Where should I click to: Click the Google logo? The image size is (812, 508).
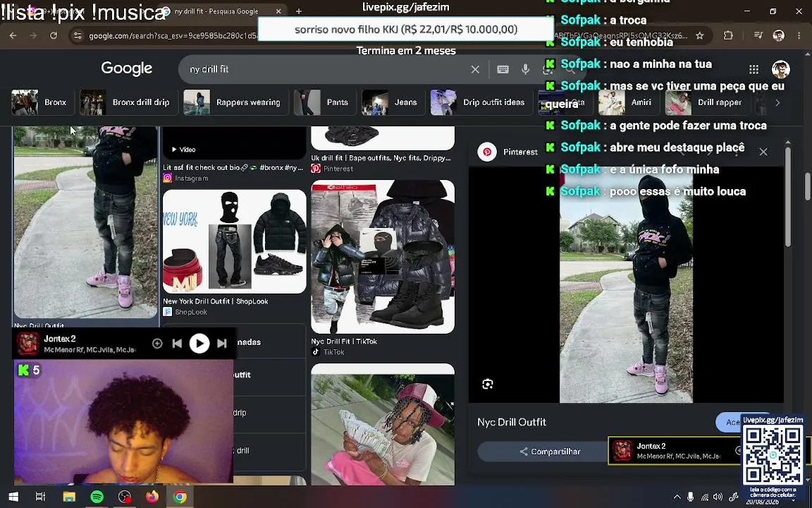[126, 68]
